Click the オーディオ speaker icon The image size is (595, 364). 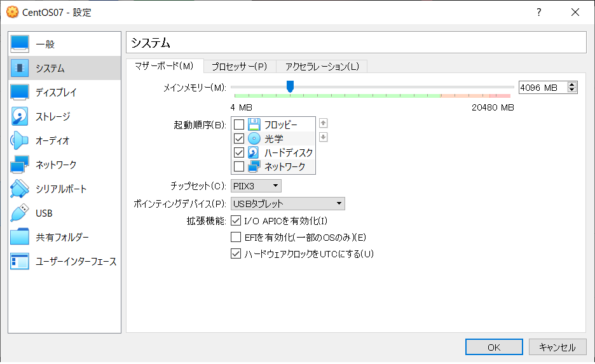(x=19, y=140)
